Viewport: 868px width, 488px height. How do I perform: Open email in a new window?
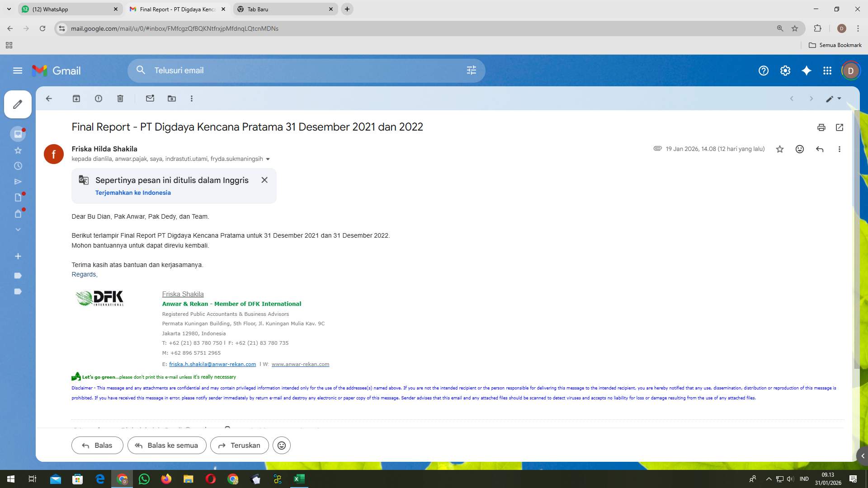[840, 127]
